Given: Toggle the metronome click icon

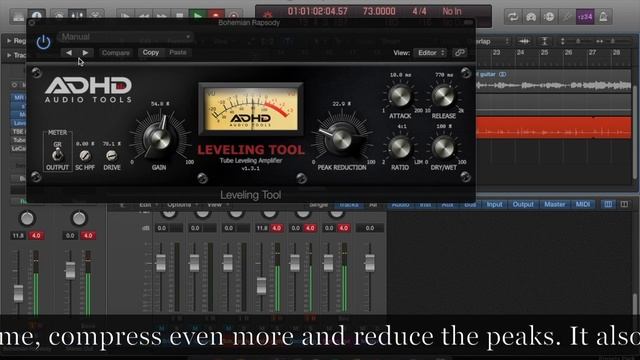Looking at the screenshot, I should pyautogui.click(x=603, y=17).
